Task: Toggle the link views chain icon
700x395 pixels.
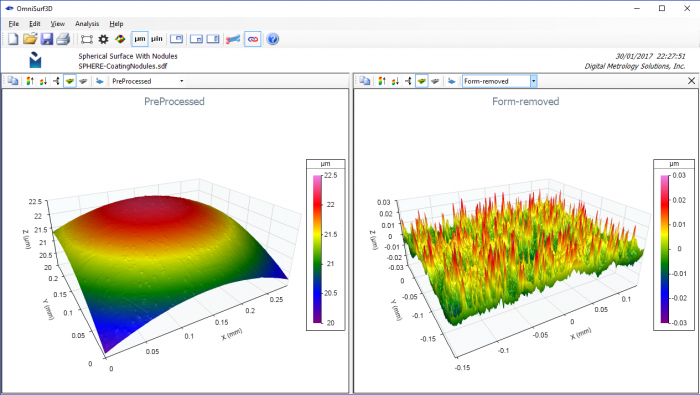Action: 253,39
